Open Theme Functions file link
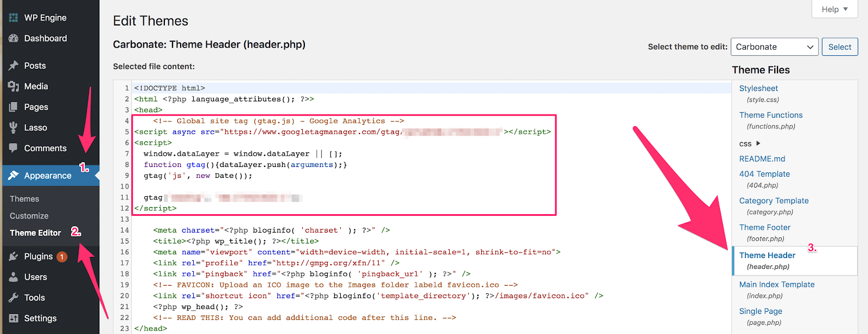The height and width of the screenshot is (334, 868). (771, 115)
